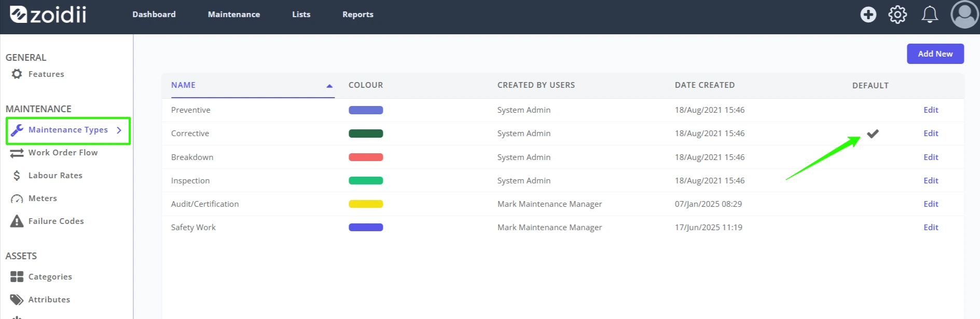Toggle the Name column sort arrow
The width and height of the screenshot is (980, 319).
329,86
